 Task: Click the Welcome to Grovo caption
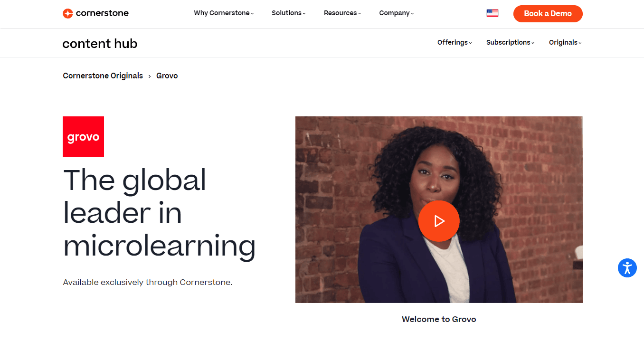pyautogui.click(x=439, y=319)
